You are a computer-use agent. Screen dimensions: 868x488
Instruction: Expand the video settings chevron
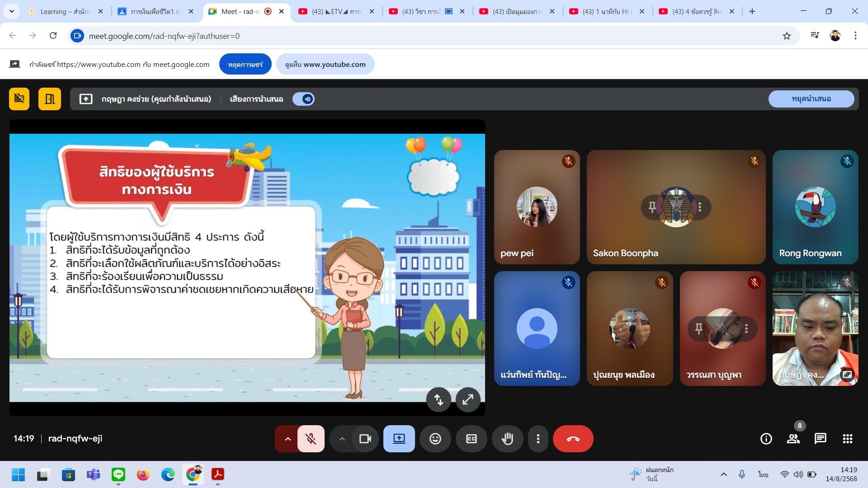click(x=342, y=438)
